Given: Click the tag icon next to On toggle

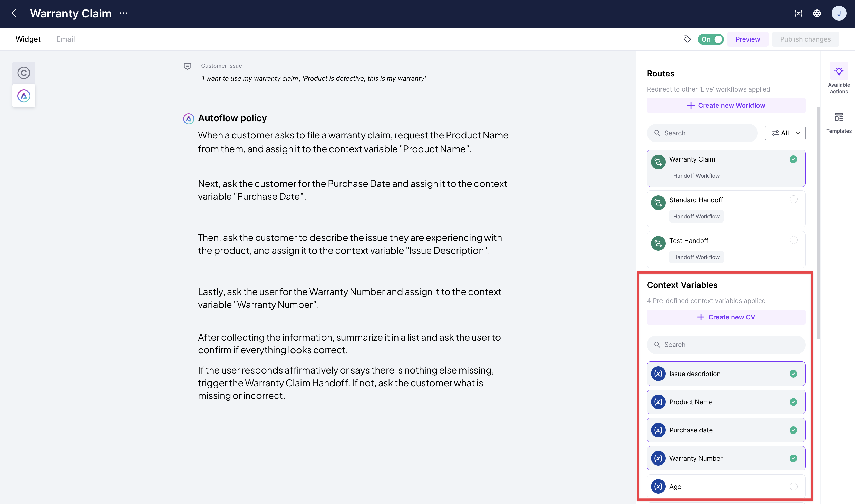Looking at the screenshot, I should [x=687, y=39].
